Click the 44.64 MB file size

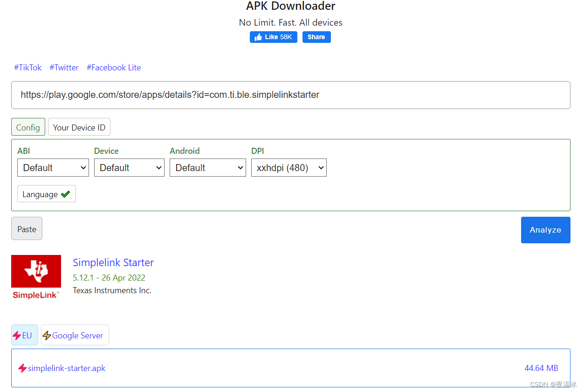pyautogui.click(x=541, y=368)
